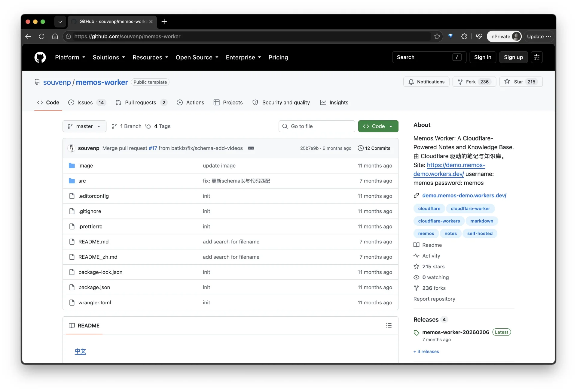Expand the Solutions navigation menu
577x392 pixels.
click(109, 57)
